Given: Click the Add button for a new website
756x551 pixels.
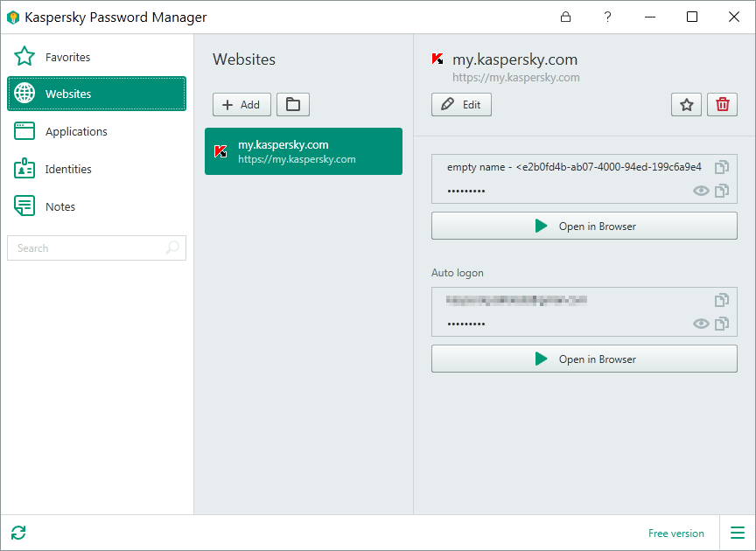Looking at the screenshot, I should tap(241, 104).
